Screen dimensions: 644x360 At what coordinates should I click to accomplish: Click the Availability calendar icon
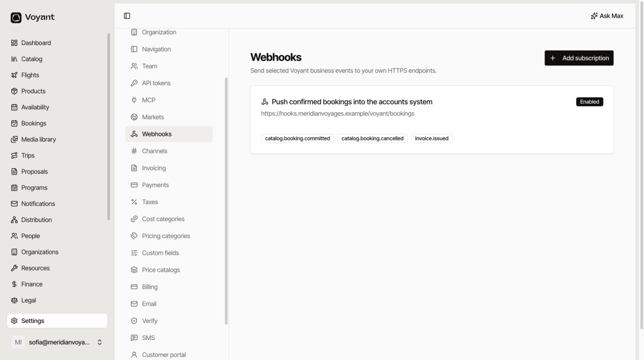coord(14,107)
